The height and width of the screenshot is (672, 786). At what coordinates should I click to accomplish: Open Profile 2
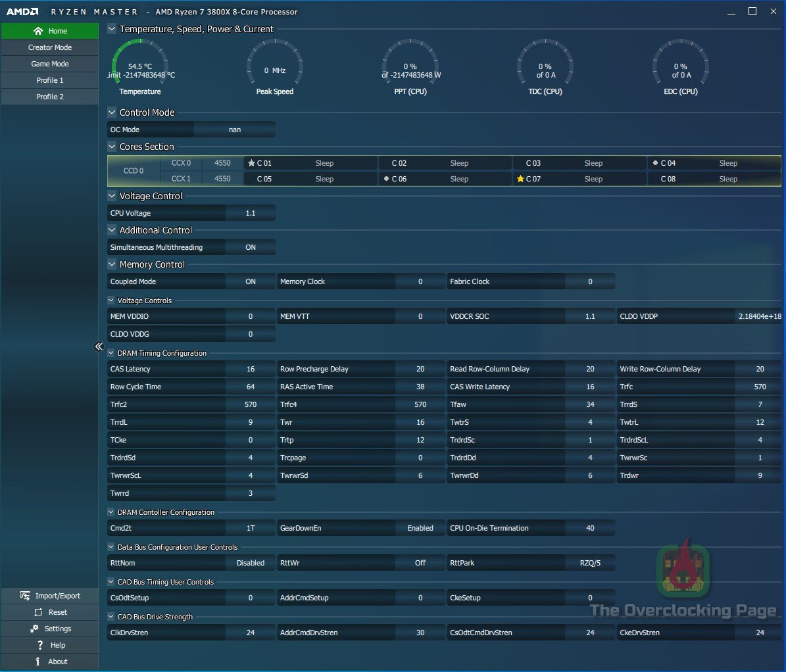coord(50,97)
